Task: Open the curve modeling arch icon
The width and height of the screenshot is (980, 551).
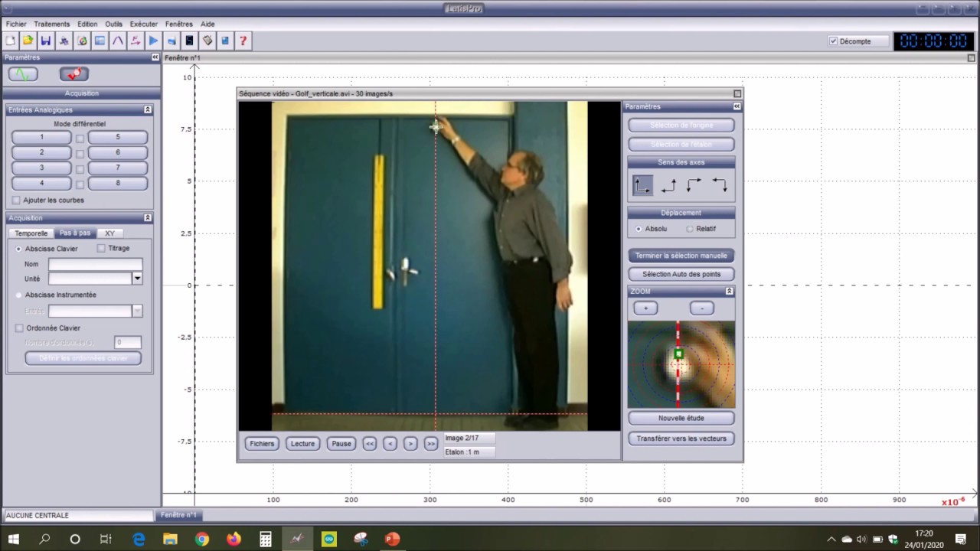Action: click(118, 41)
